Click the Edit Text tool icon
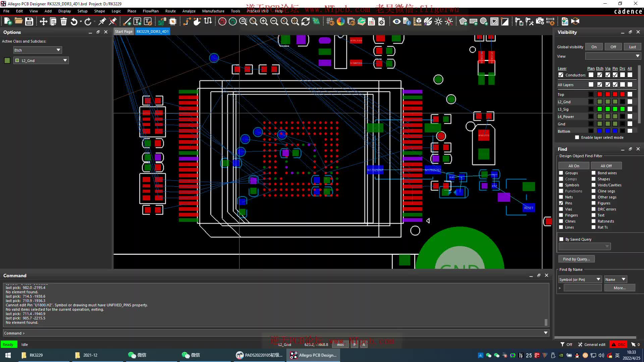Image resolution: width=644 pixels, height=362 pixels. [148, 21]
